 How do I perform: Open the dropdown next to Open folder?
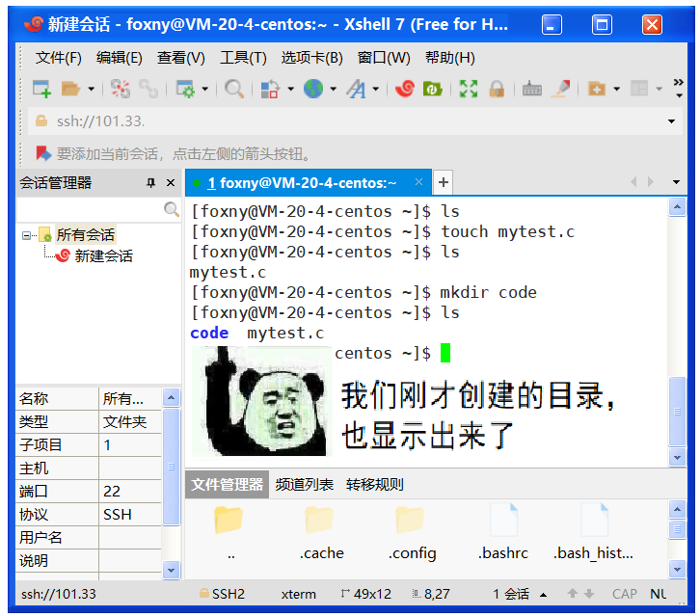(x=91, y=89)
